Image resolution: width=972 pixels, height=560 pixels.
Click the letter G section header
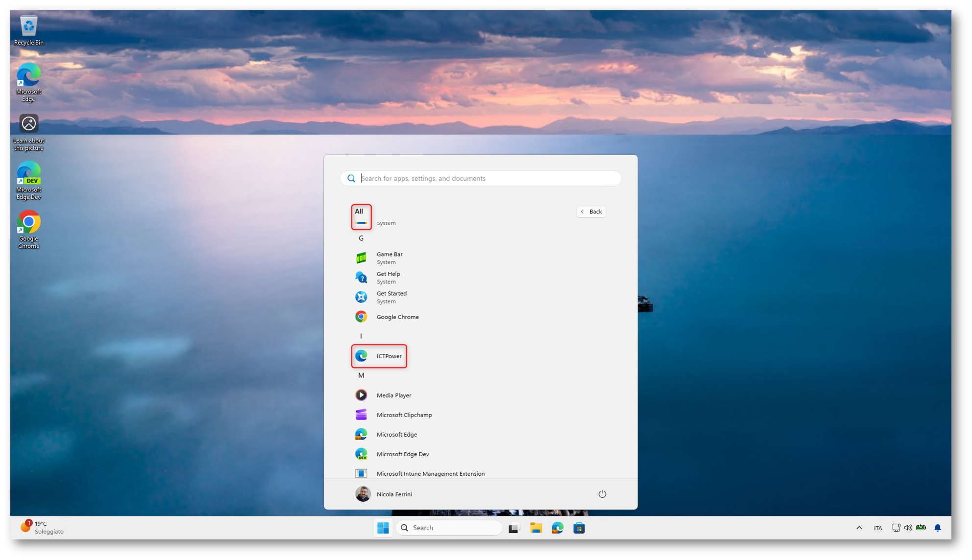click(x=361, y=238)
